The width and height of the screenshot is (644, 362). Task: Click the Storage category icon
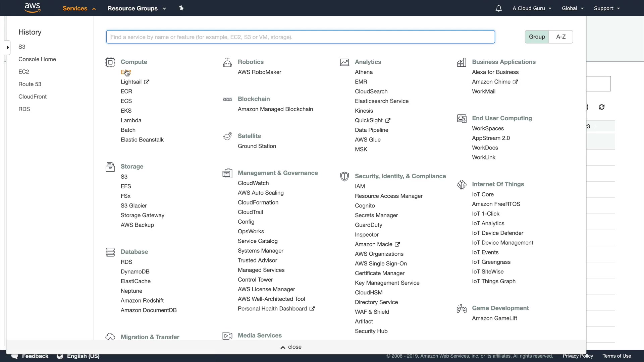tap(110, 167)
